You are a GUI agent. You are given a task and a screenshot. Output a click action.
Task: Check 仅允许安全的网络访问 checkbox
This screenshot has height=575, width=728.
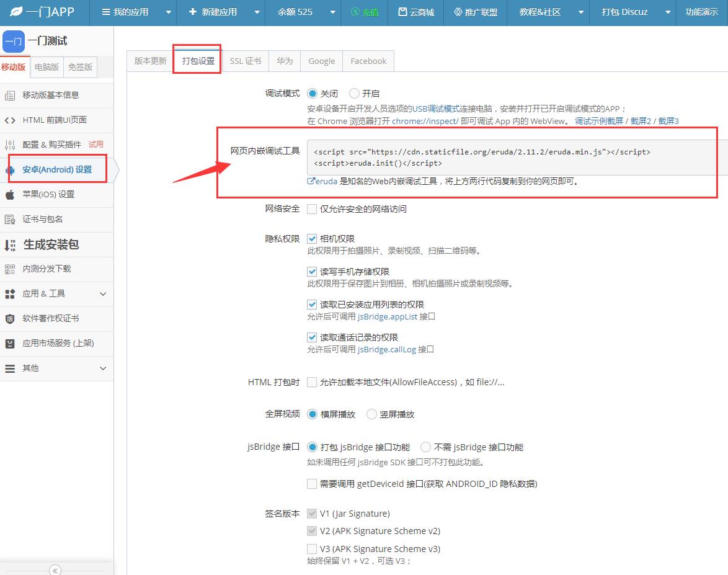click(x=312, y=209)
